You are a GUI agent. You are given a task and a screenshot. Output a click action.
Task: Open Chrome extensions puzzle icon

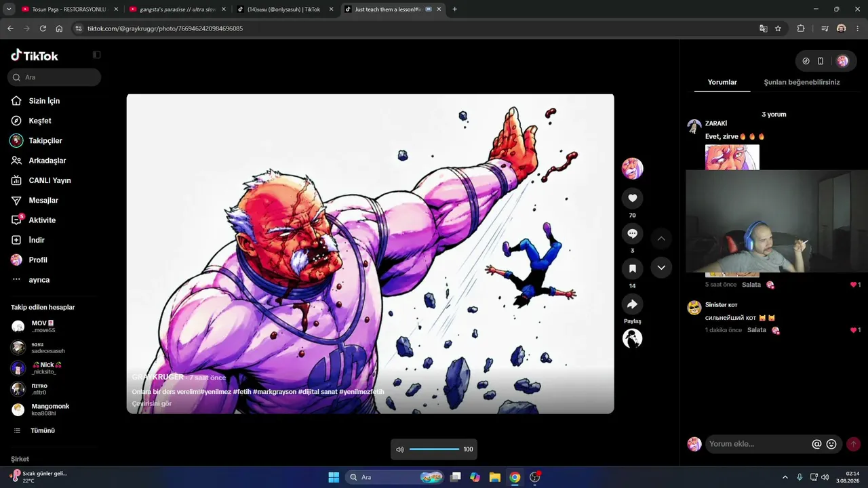coord(801,28)
